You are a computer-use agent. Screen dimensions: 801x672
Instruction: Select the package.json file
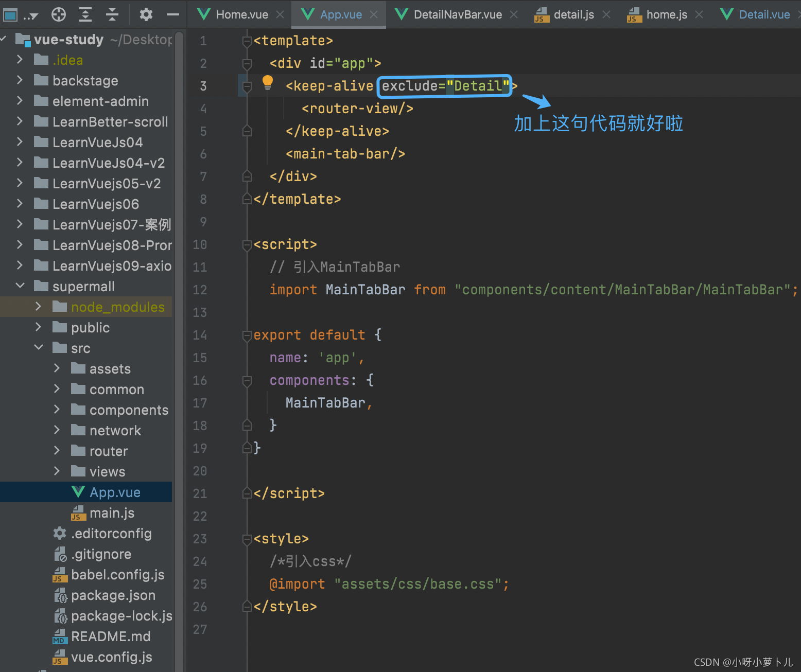coord(86,595)
